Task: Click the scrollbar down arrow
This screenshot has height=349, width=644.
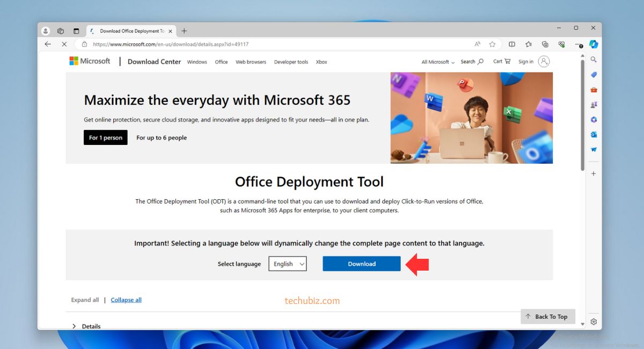Action: [x=583, y=324]
